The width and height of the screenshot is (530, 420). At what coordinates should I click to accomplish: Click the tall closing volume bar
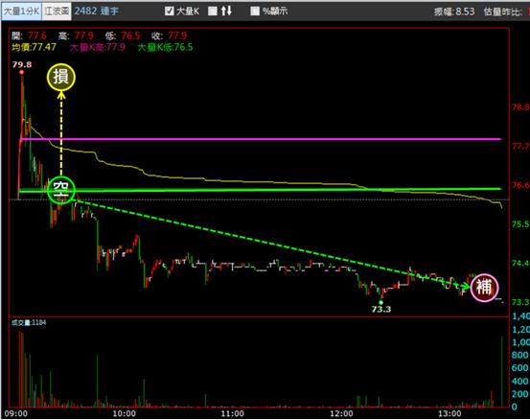point(502,371)
